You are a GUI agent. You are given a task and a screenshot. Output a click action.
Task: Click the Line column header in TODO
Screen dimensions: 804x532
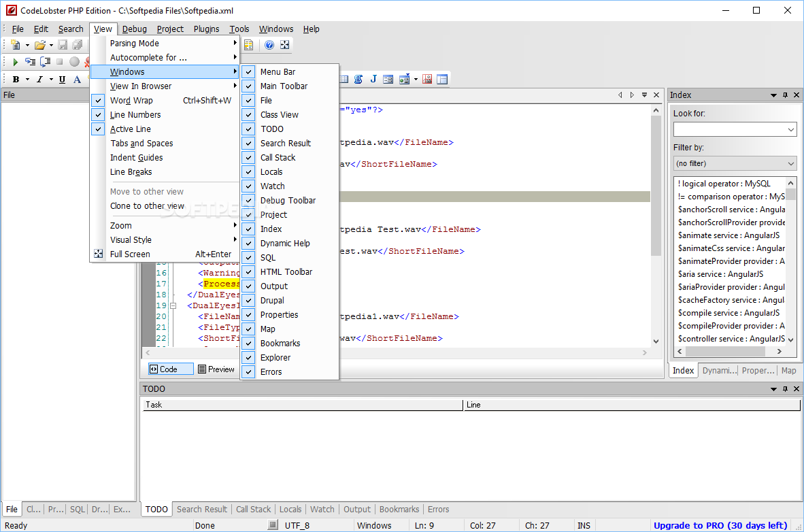pos(632,405)
